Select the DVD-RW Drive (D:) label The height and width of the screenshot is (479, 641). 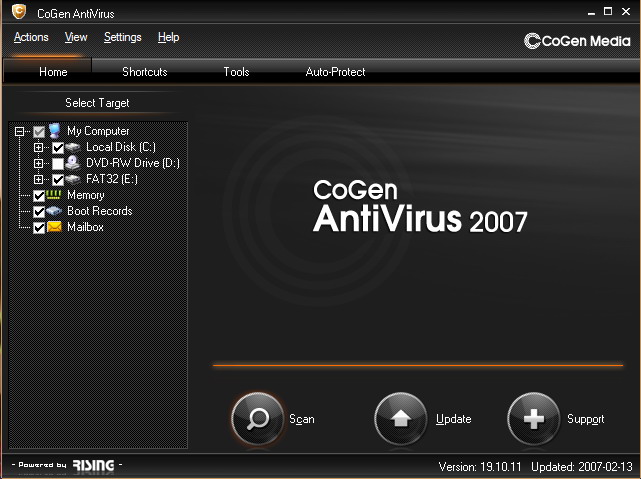coord(133,163)
